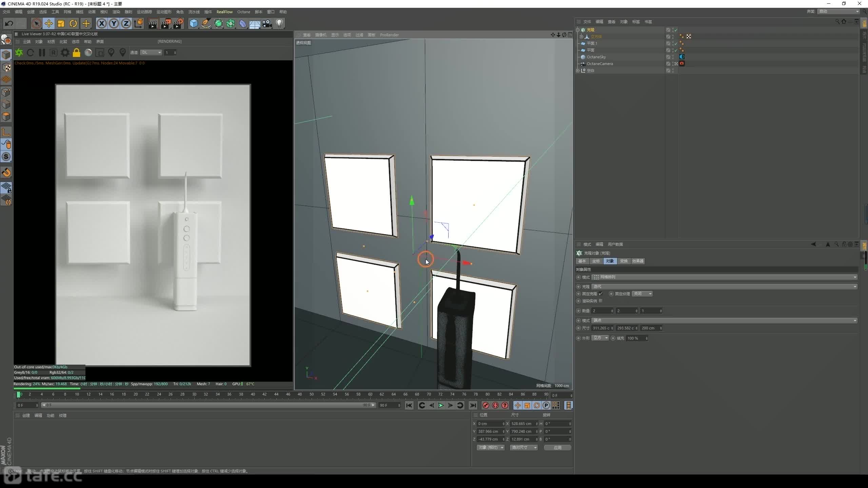
Task: Open the Octane menu
Action: 243,12
